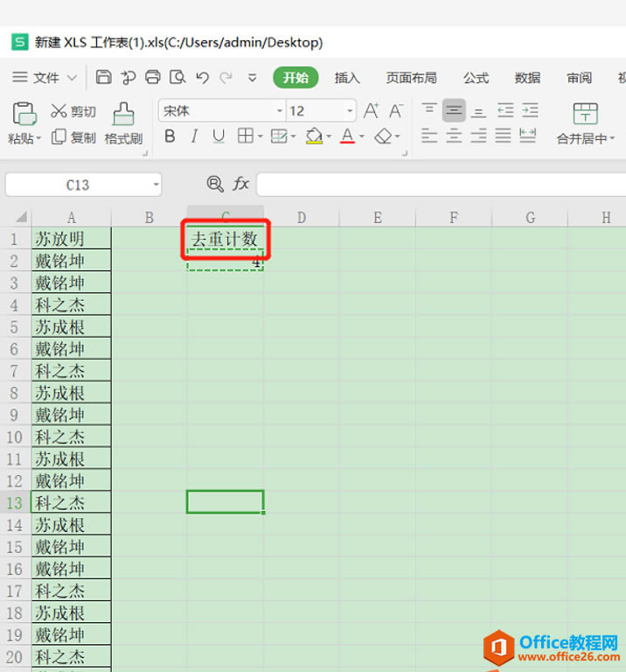Align text to bottom
Image resolution: width=626 pixels, height=672 pixels.
478,111
